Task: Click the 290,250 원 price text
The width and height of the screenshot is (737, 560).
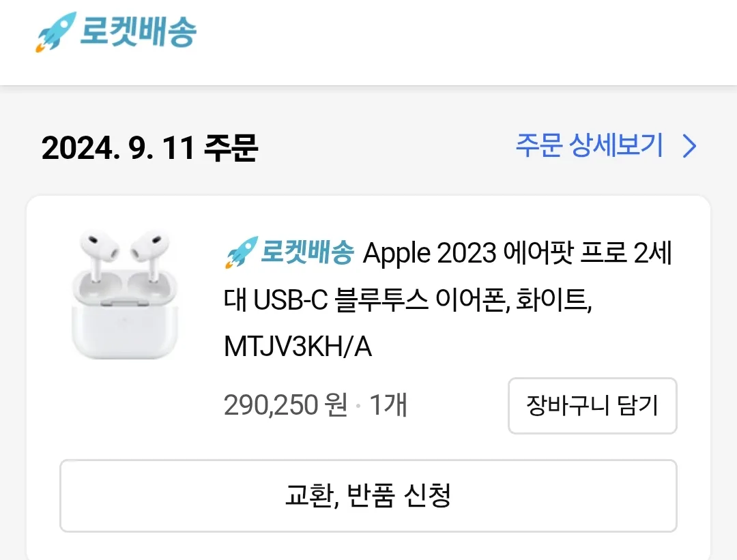Action: pyautogui.click(x=285, y=406)
